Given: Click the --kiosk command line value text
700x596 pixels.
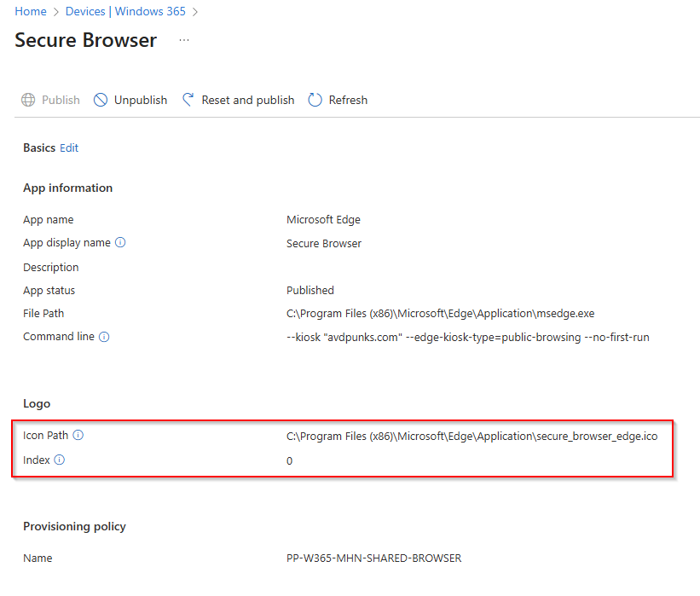Looking at the screenshot, I should coord(467,337).
